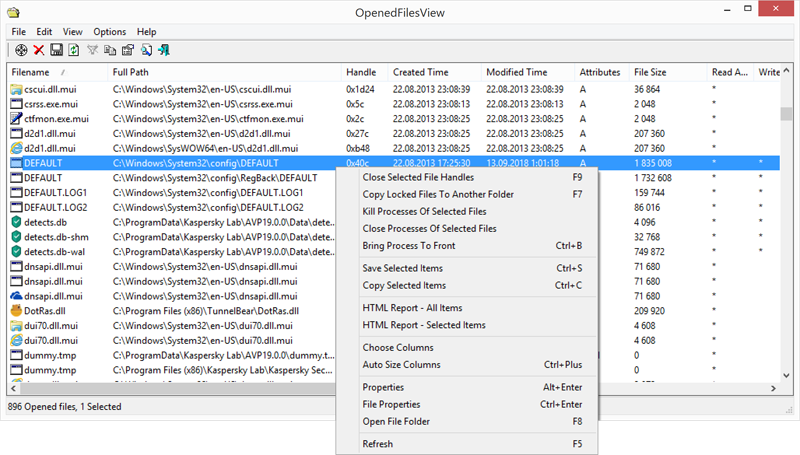Select the drag target find-window tool
The image size is (800, 455).
click(x=21, y=50)
